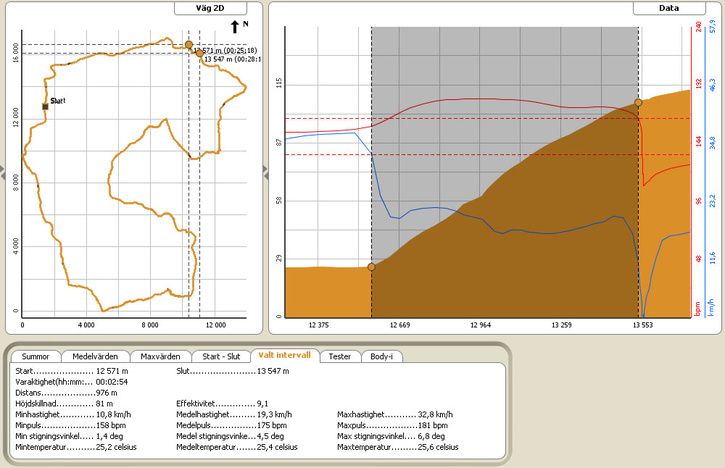Screen dimensions: 725x468
Task: Click the km/h axis label
Action: click(x=712, y=308)
